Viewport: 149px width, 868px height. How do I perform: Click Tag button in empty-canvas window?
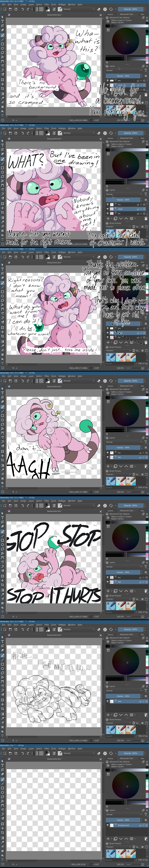click(x=136, y=847)
